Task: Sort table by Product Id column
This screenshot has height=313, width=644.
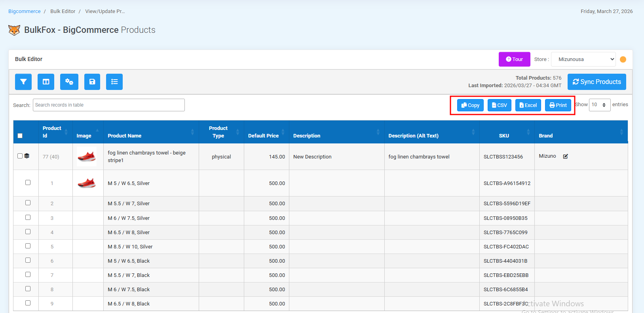Action: 55,132
